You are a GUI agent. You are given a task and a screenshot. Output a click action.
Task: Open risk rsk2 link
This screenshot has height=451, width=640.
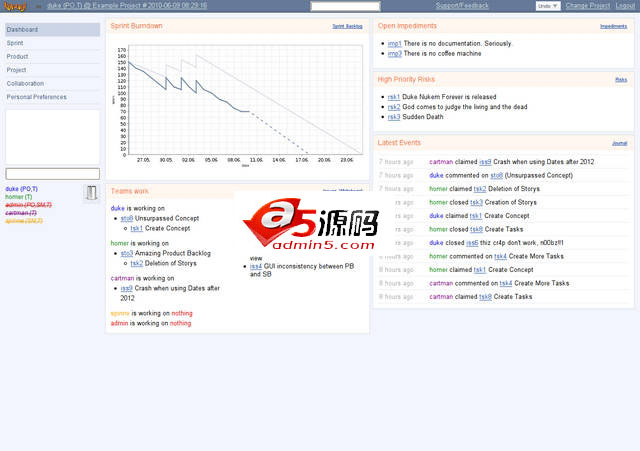coord(394,107)
